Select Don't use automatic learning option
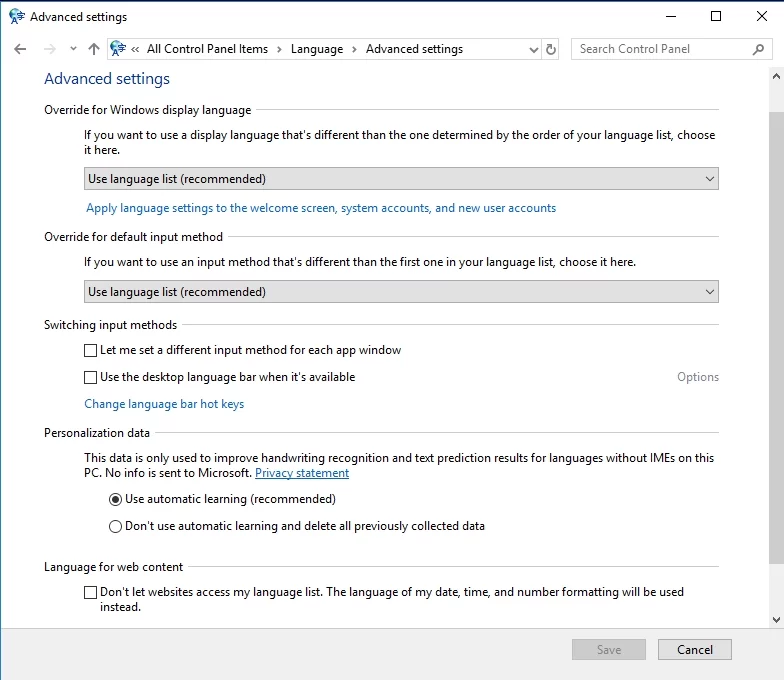Image resolution: width=784 pixels, height=680 pixels. (115, 526)
